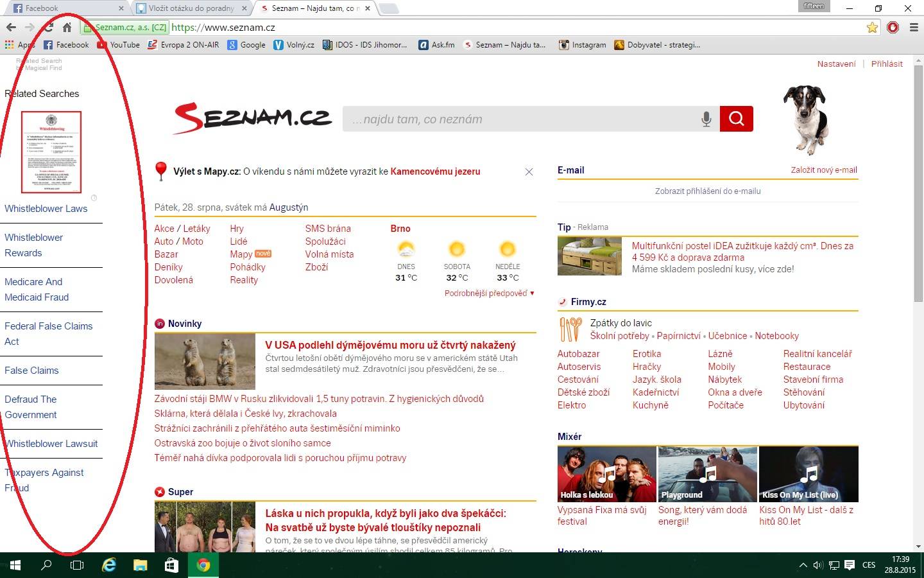Image resolution: width=924 pixels, height=578 pixels.
Task: Open Nastavení settings link
Action: (836, 64)
